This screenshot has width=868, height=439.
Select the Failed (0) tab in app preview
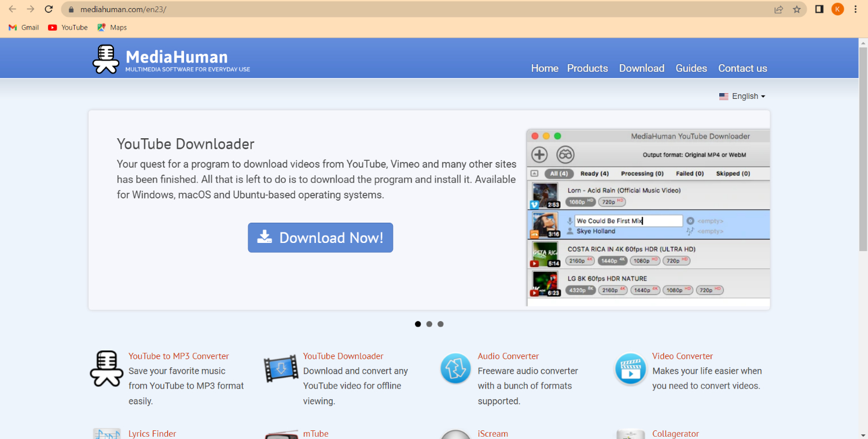point(690,174)
